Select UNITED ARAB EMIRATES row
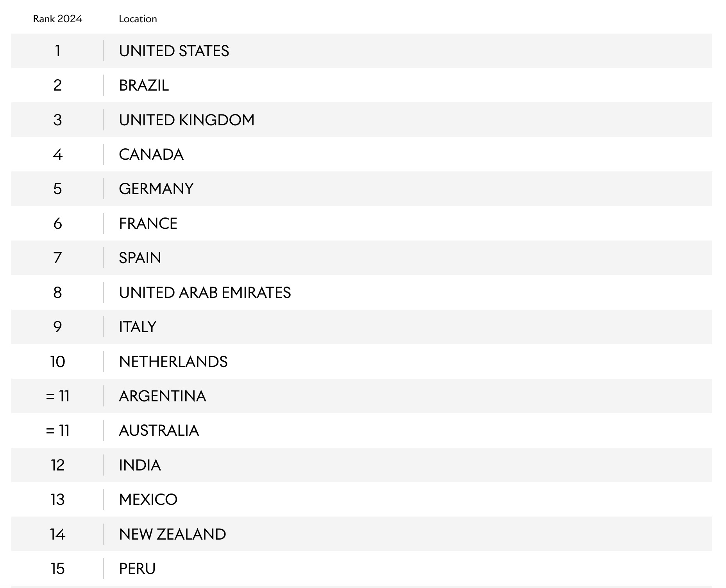 click(361, 292)
